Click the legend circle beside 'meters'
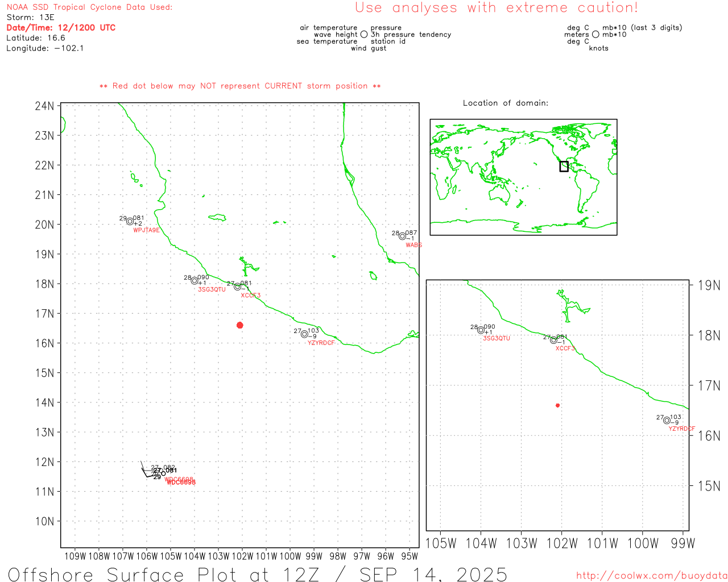 coord(595,34)
